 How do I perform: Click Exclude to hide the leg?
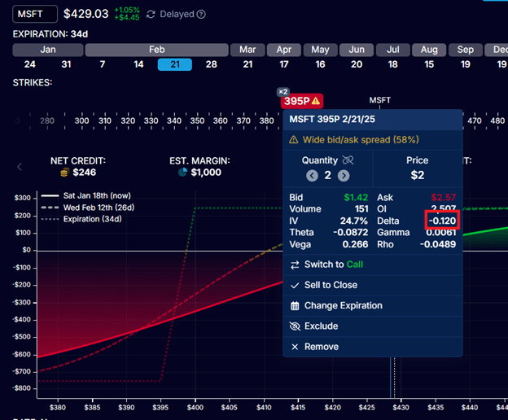[373, 326]
